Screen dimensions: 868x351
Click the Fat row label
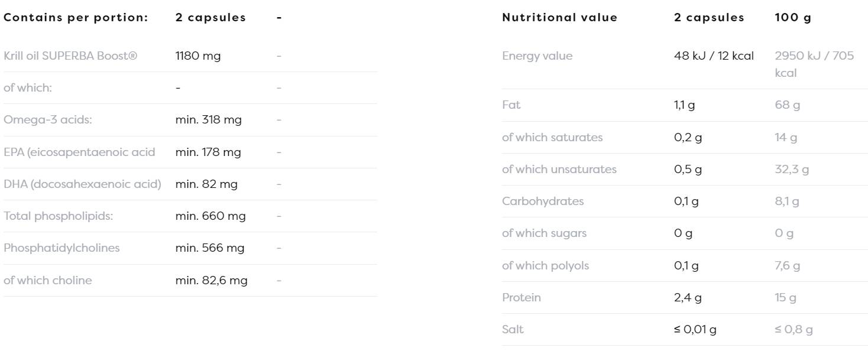pos(511,105)
